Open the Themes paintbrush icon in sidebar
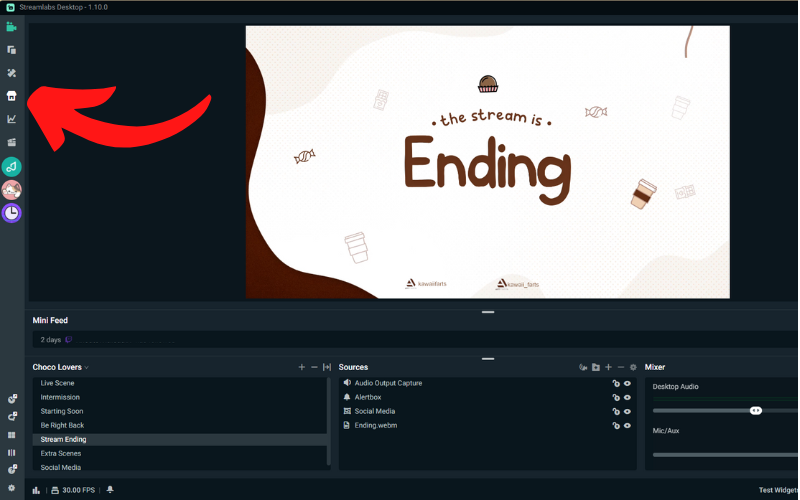800x500 pixels. [x=12, y=73]
